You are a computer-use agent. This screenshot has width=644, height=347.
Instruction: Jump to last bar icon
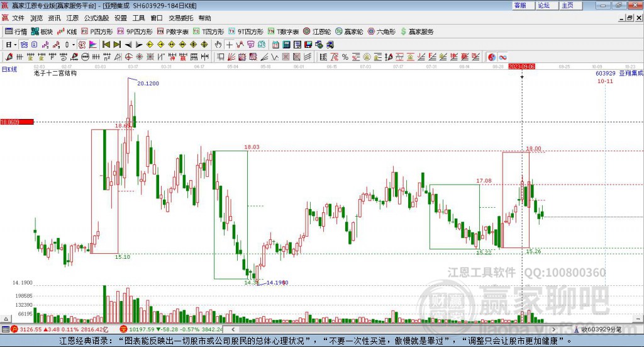(117, 45)
